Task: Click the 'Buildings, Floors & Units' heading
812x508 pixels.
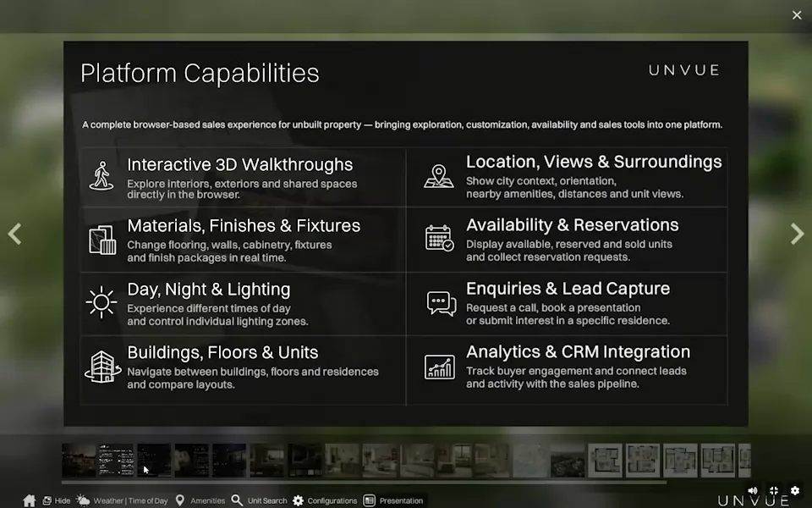Action: point(222,352)
